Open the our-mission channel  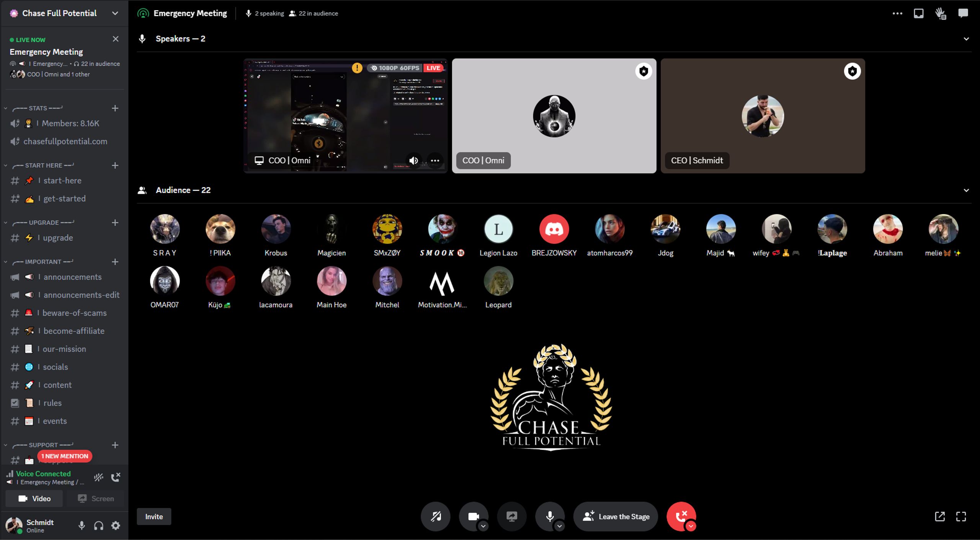pos(64,349)
